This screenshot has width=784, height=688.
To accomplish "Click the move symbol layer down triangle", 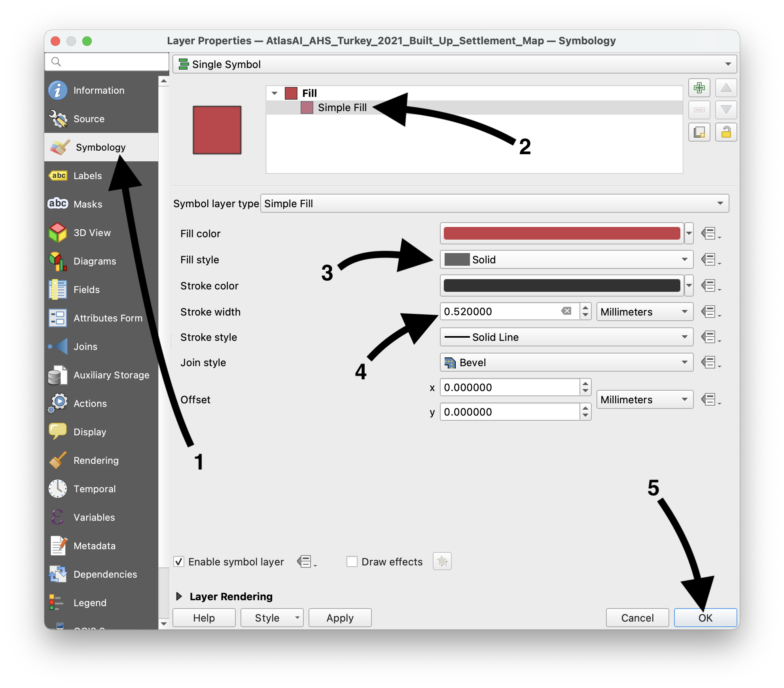I will coord(726,110).
